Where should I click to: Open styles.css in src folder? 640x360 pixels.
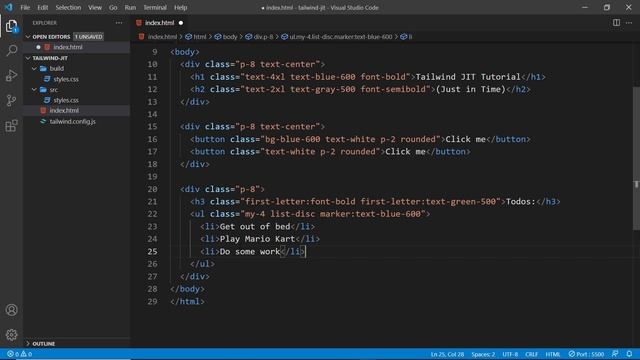[66, 100]
